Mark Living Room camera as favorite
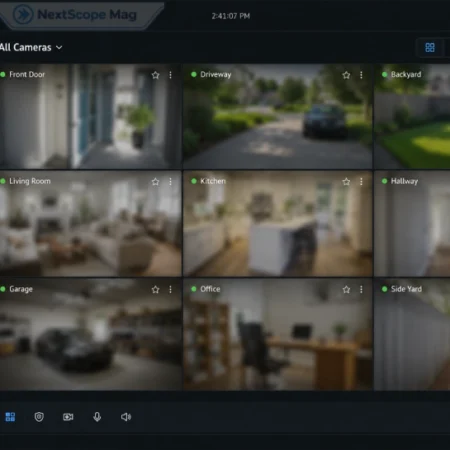The width and height of the screenshot is (450, 450). (x=155, y=182)
